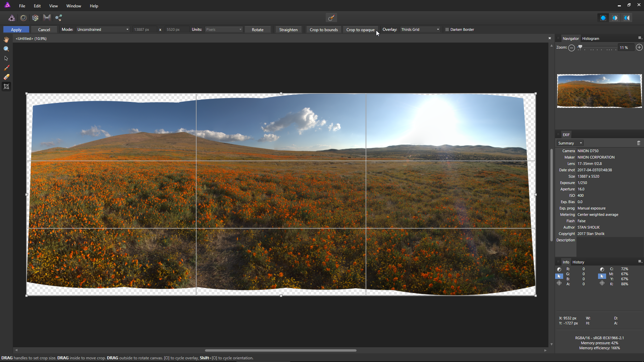644x362 pixels.
Task: Delete EXIF data with trash icon
Action: click(x=639, y=143)
